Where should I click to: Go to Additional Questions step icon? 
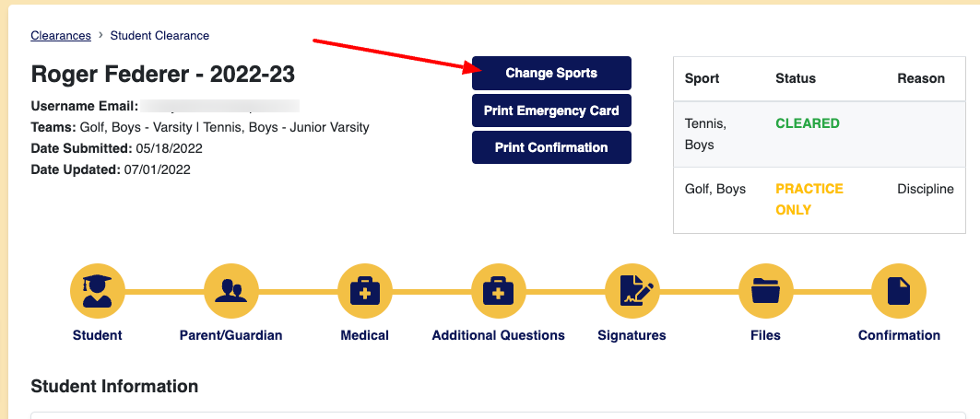point(498,292)
